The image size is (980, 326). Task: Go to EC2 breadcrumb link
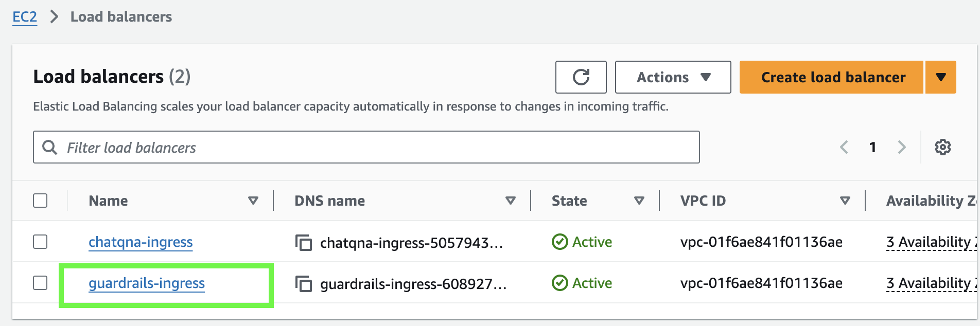[x=25, y=17]
